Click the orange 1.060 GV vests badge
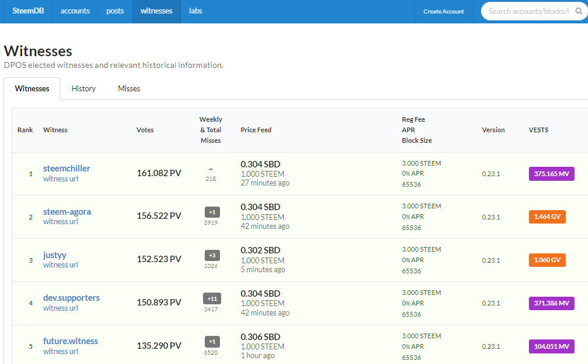This screenshot has width=588, height=364. pyautogui.click(x=547, y=260)
